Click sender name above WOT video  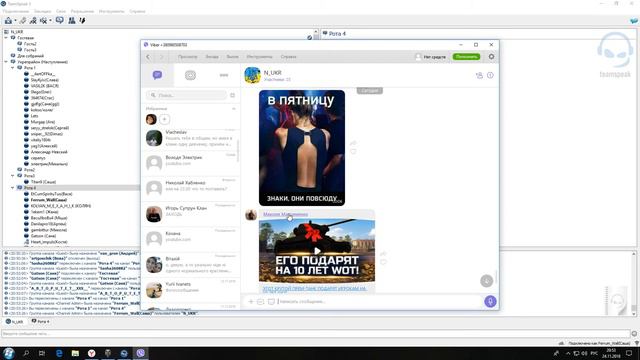(x=285, y=214)
